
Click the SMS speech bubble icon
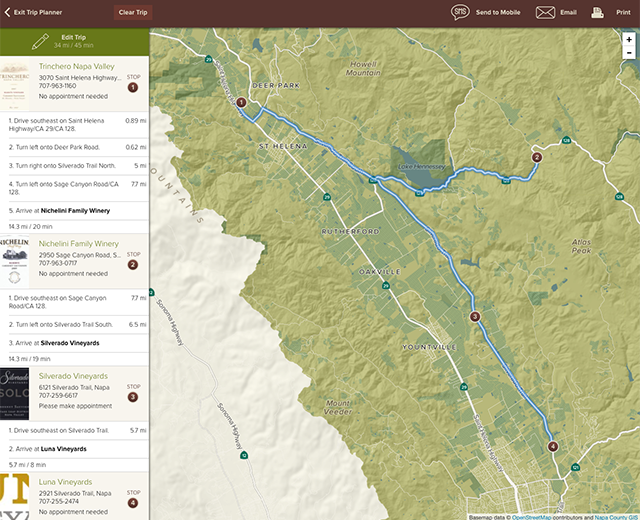[460, 12]
